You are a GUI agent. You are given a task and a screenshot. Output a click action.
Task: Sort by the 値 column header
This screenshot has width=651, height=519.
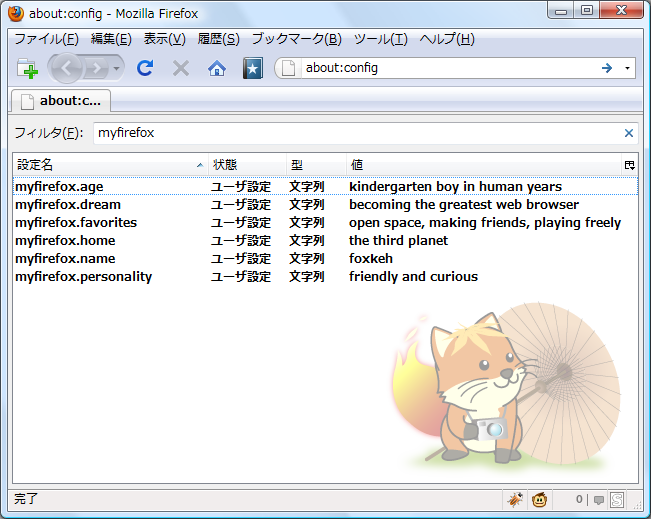click(484, 165)
